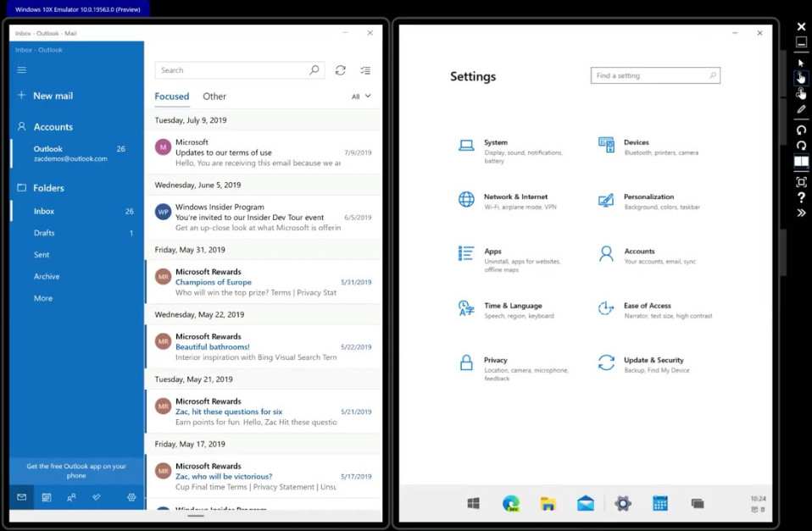Select the pen tool in emulator toolbar

(x=801, y=109)
